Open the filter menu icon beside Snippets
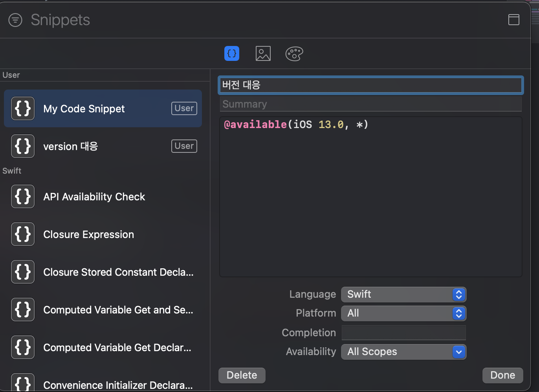 coord(15,20)
